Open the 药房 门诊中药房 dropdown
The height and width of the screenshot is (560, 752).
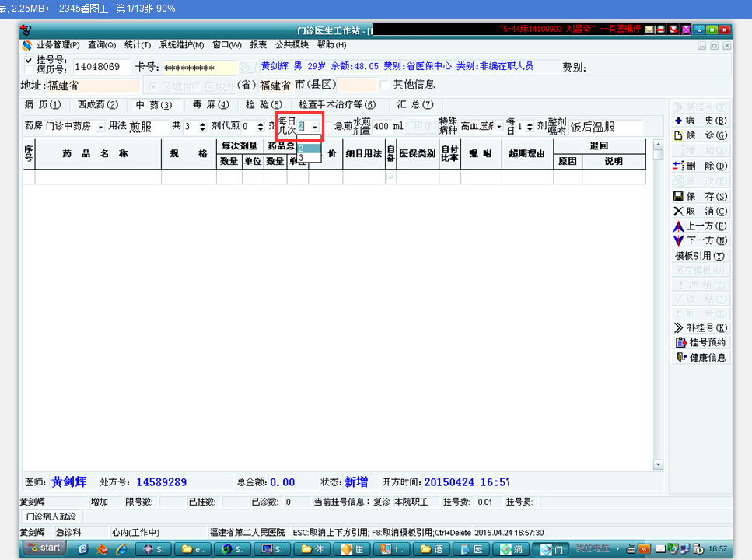tap(100, 127)
